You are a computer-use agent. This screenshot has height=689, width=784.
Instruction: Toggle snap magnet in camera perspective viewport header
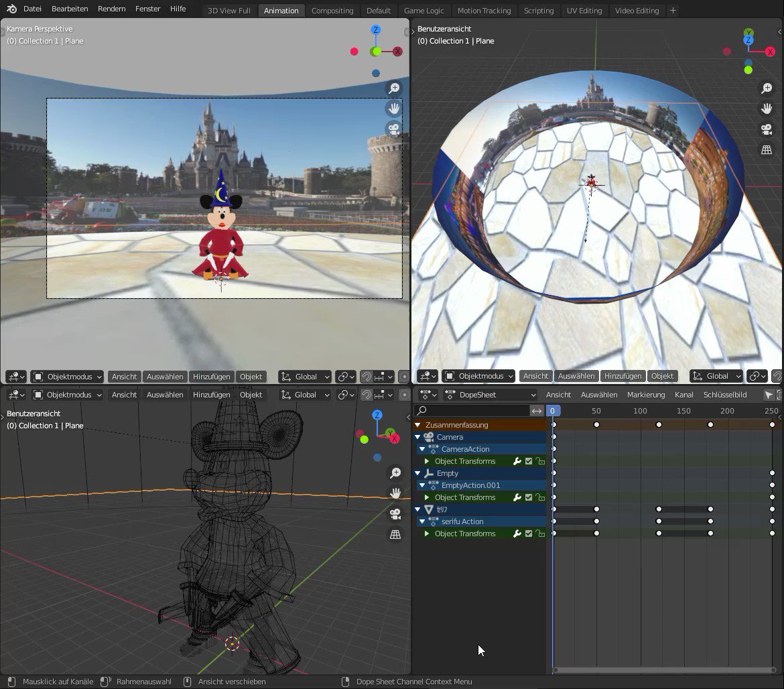(x=367, y=377)
